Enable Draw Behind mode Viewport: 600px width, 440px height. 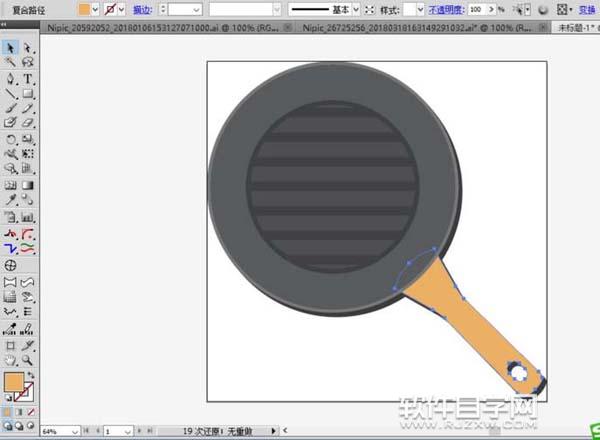click(19, 425)
